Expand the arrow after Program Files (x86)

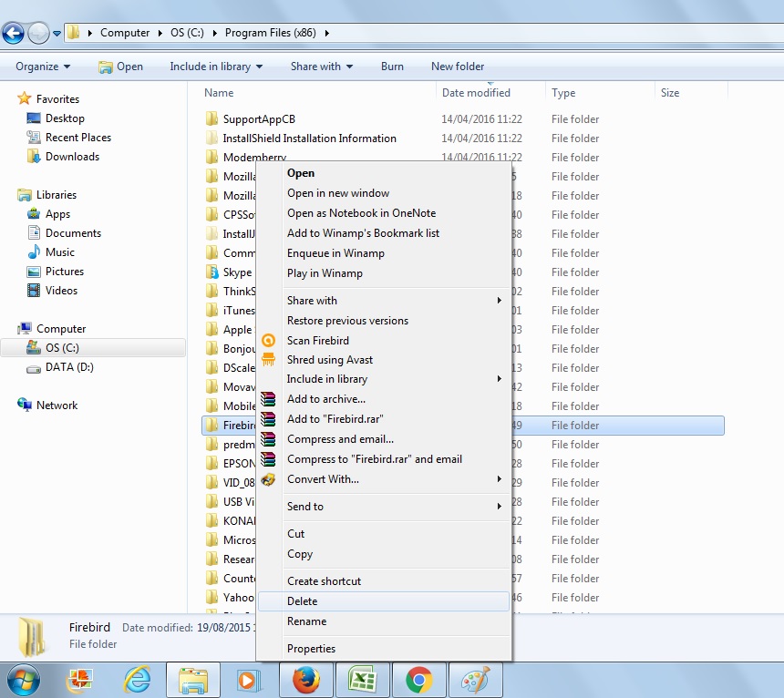click(327, 33)
